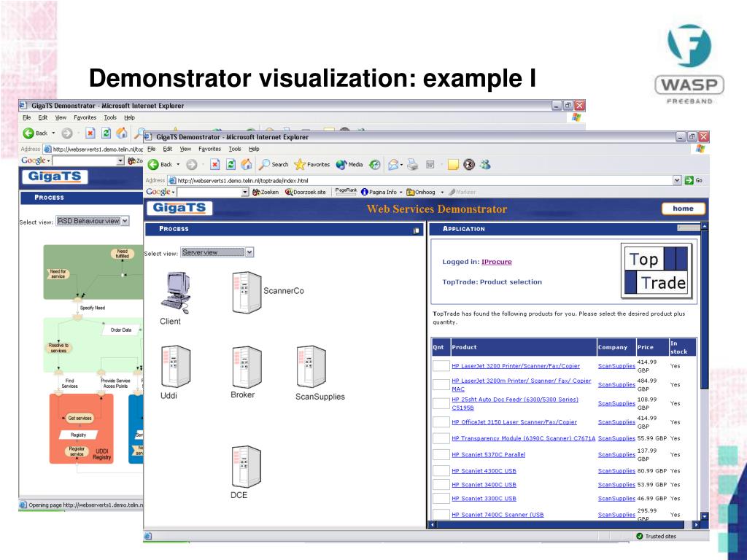The image size is (747, 560).
Task: Select the ScannerCo server icon
Action: (x=247, y=292)
